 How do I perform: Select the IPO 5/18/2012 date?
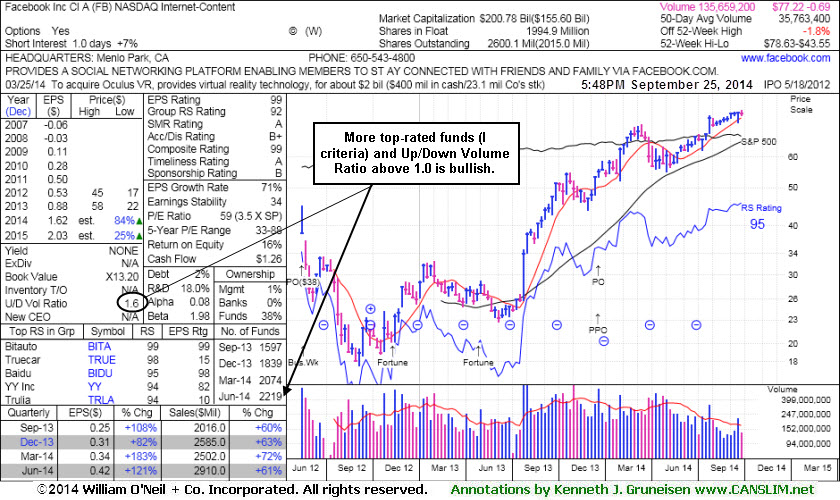pyautogui.click(x=798, y=85)
